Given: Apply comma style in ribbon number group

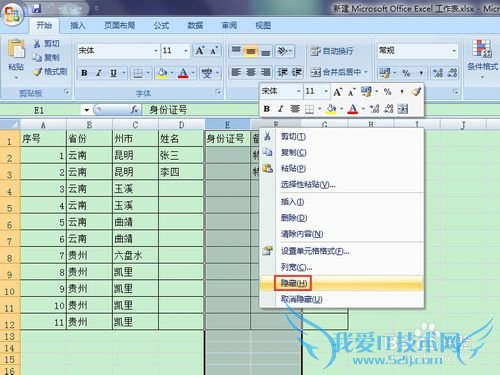Looking at the screenshot, I should pyautogui.click(x=421, y=73).
